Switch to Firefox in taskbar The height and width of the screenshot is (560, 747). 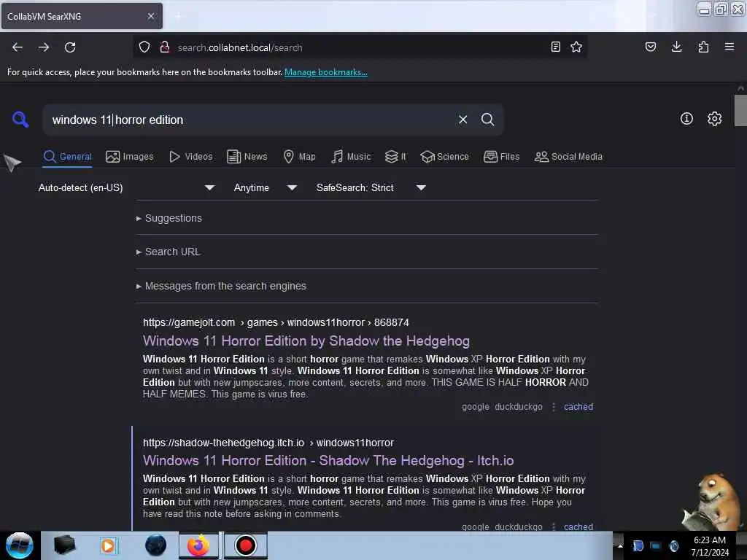tap(198, 545)
